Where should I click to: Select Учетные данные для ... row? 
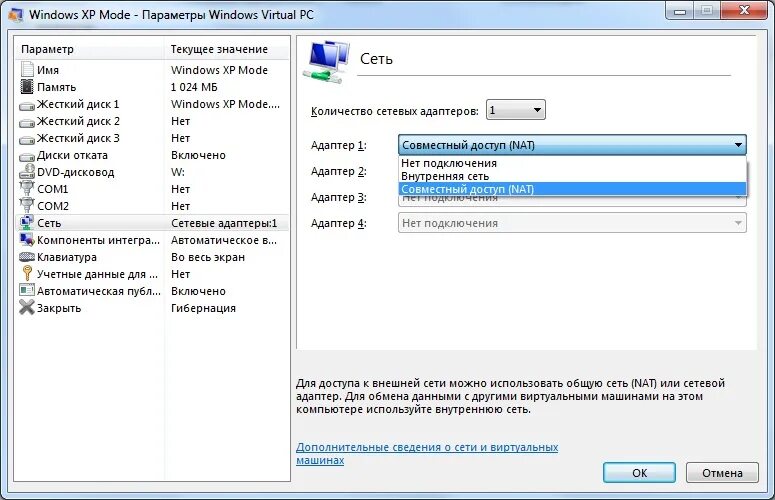(152, 274)
